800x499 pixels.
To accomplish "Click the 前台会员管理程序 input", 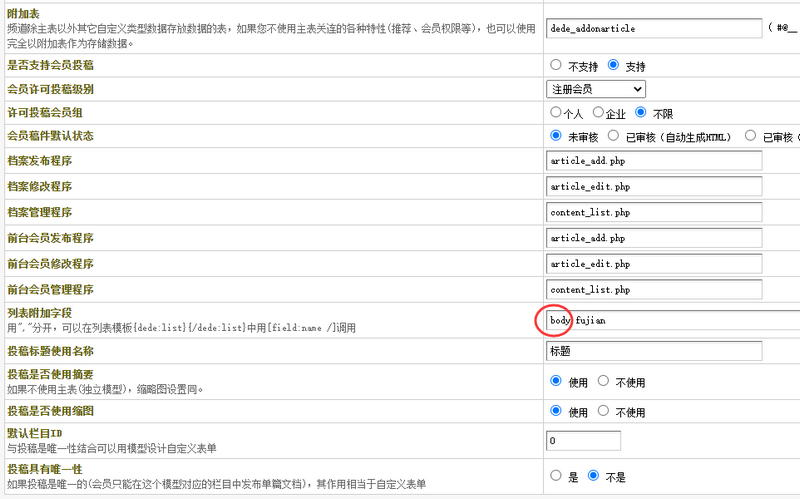I will pyautogui.click(x=654, y=290).
